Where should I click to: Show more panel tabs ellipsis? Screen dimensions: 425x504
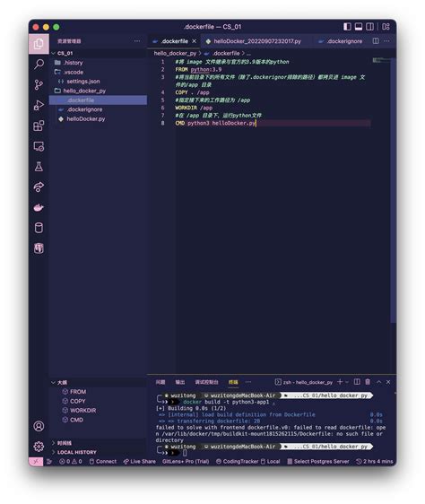(x=248, y=382)
